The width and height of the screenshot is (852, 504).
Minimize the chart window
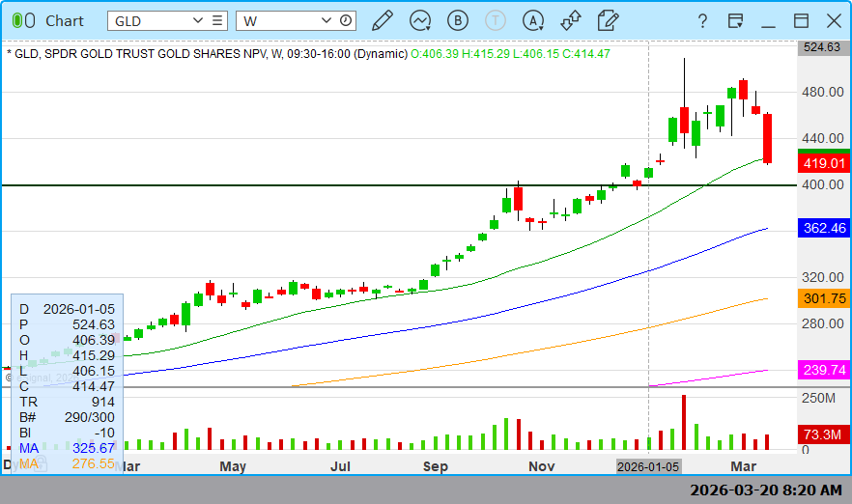tap(768, 25)
